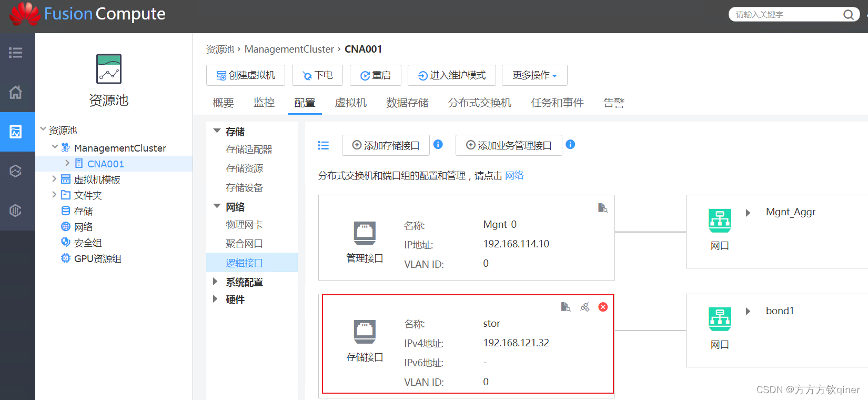
Task: Toggle the list view icon above interfaces
Action: point(324,145)
